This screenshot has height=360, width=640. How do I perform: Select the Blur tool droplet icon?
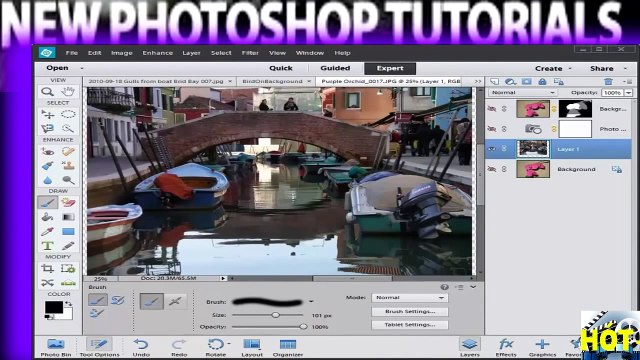pyautogui.click(x=47, y=180)
